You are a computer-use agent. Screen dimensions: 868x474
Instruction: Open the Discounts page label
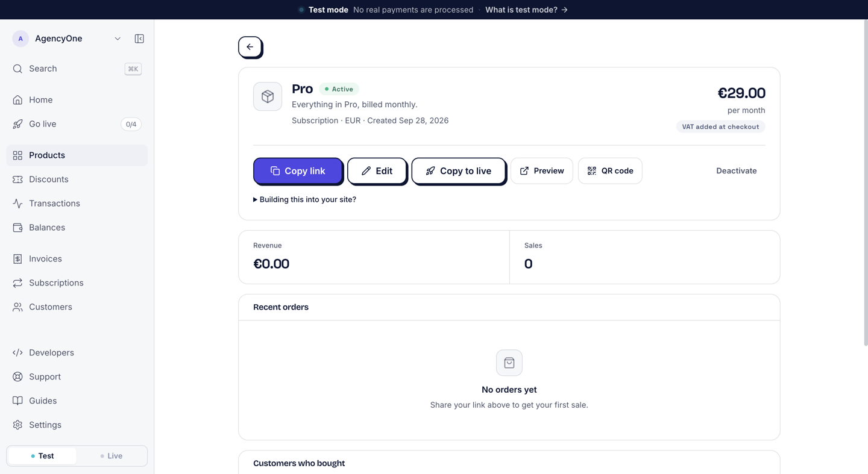coord(49,179)
